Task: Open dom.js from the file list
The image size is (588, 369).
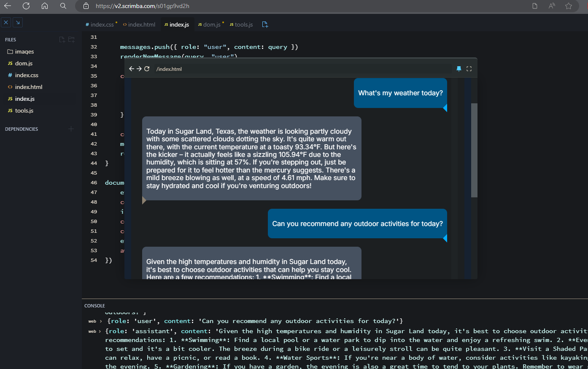Action: tap(24, 63)
